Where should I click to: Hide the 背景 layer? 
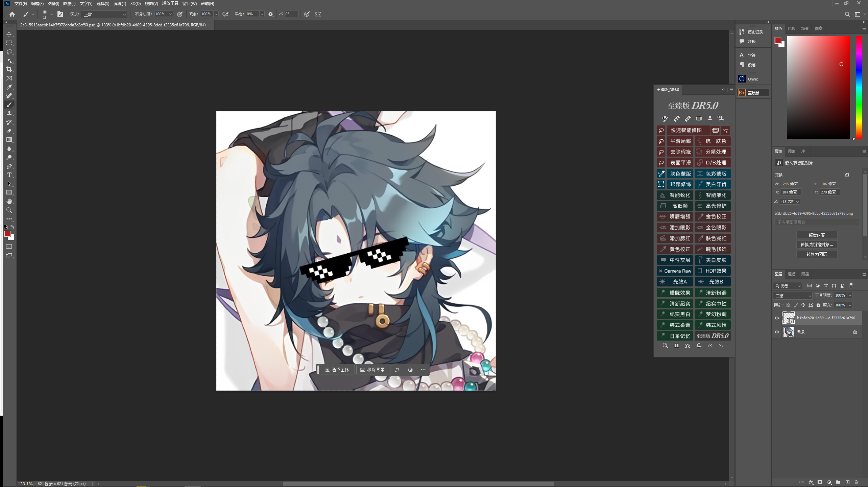pos(777,332)
